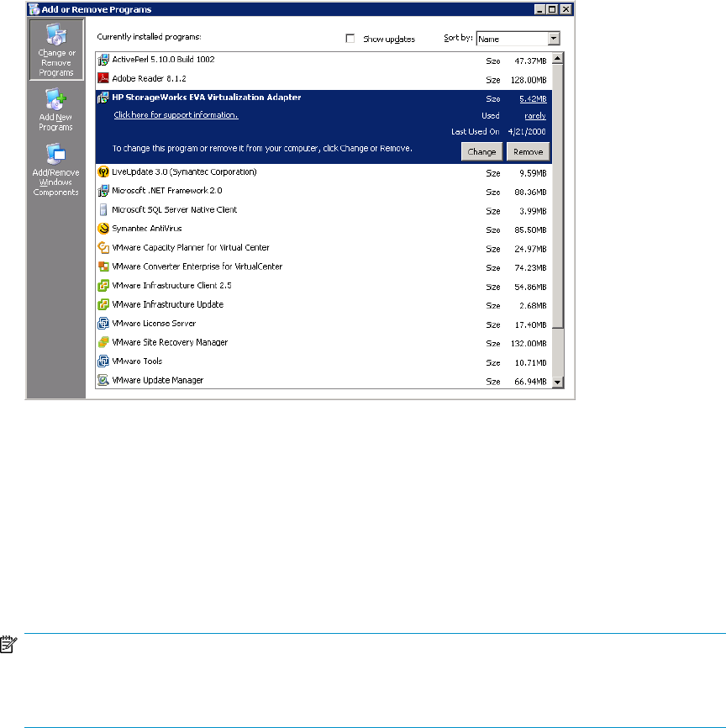The height and width of the screenshot is (728, 726).
Task: Click the Remove button for HP StorageWorks
Action: click(x=529, y=152)
